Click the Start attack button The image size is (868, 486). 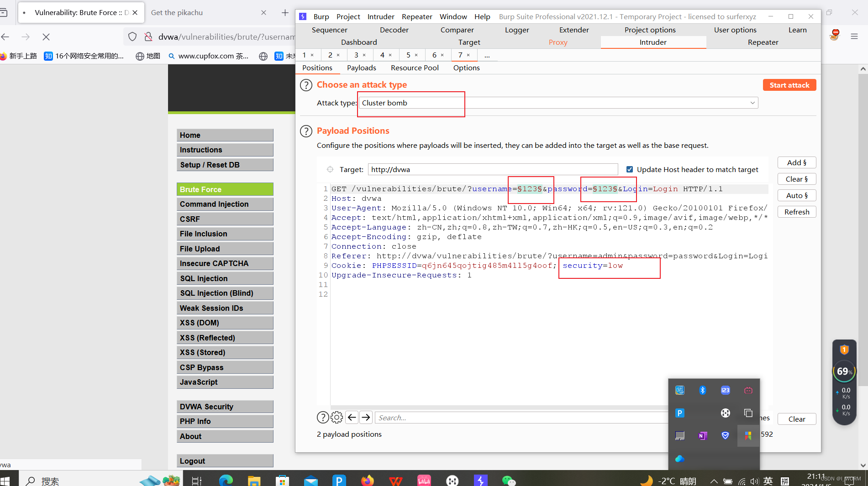[789, 85]
